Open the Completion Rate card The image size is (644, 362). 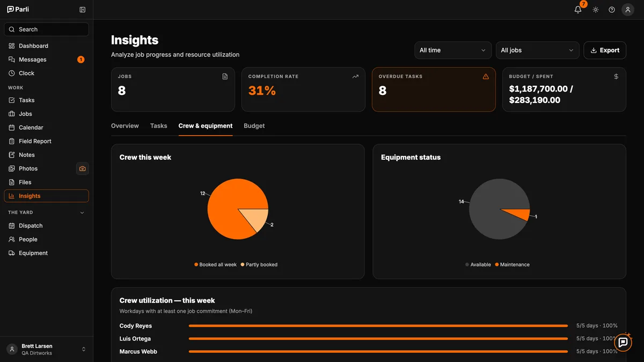[x=303, y=90]
